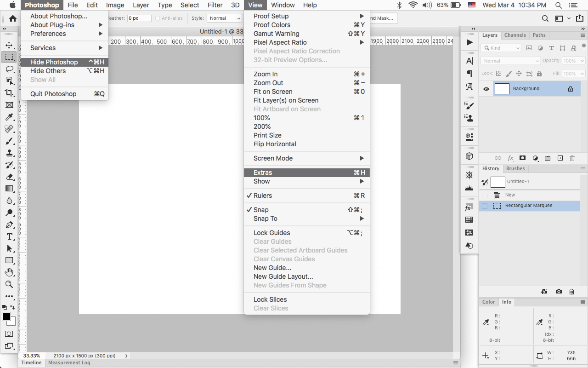Image resolution: width=588 pixels, height=368 pixels.
Task: Click the Select and Mask button
Action: [383, 18]
